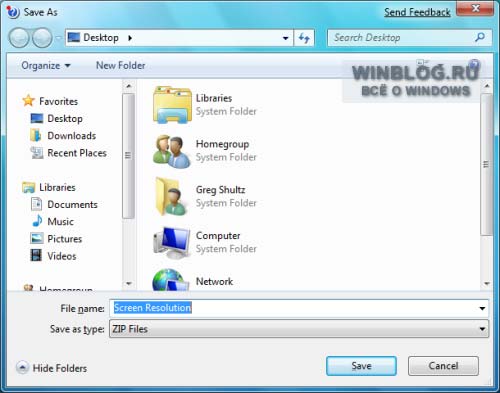Open the Save as type combo box
Viewport: 500px width, 393px height.
[x=299, y=329]
